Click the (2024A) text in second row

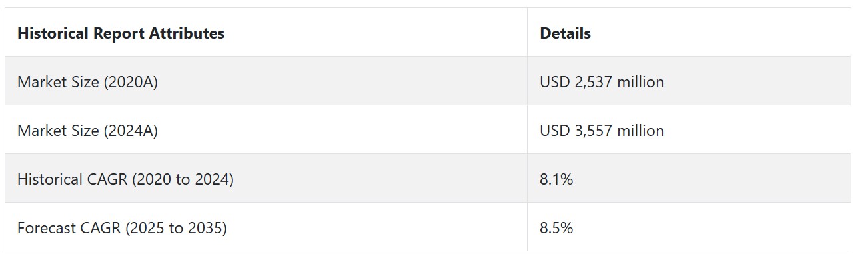[131, 131]
